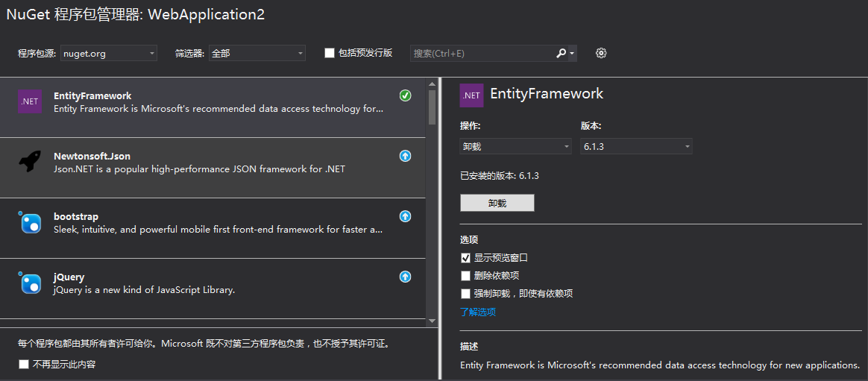Expand search options arrow beside magnifier

pos(572,53)
